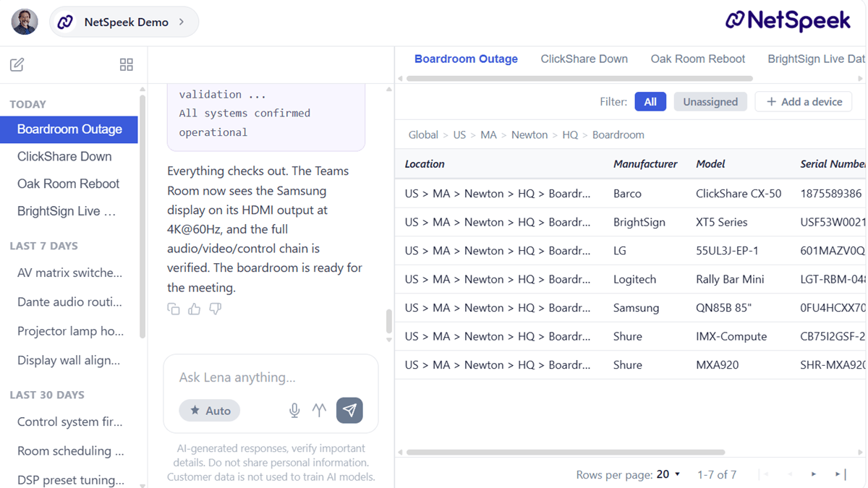
Task: Click the new chat compose icon
Action: [x=17, y=65]
